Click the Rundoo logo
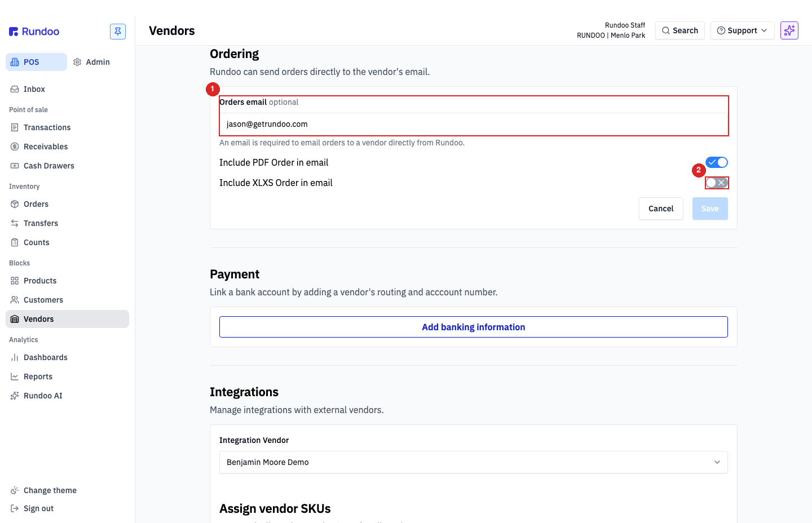The height and width of the screenshot is (523, 812). click(34, 32)
